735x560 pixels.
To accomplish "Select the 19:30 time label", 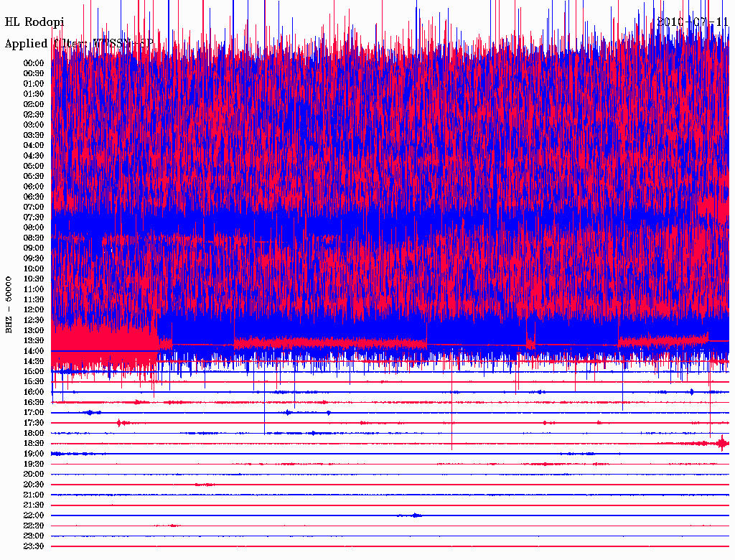I will (x=34, y=464).
